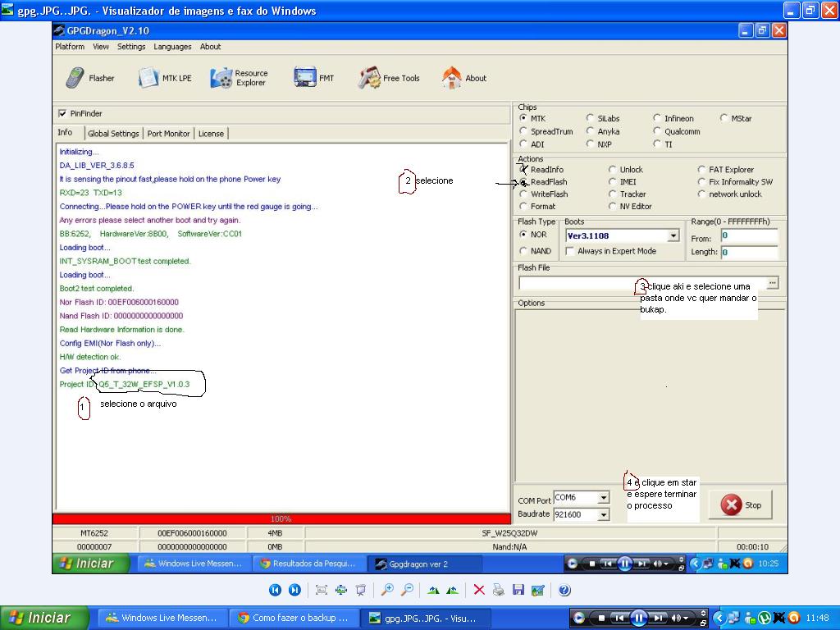
Task: Zoom out with the magnifier minus icon
Action: [x=407, y=590]
